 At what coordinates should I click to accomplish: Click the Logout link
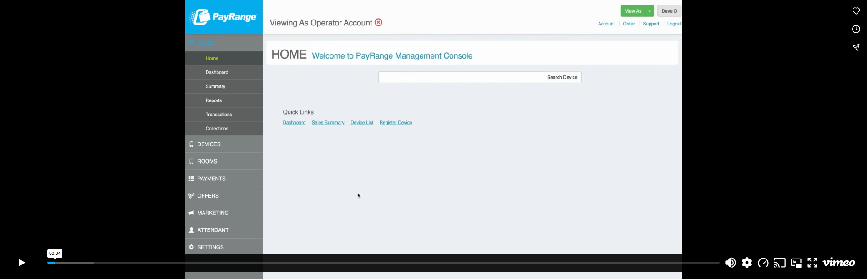pyautogui.click(x=674, y=24)
